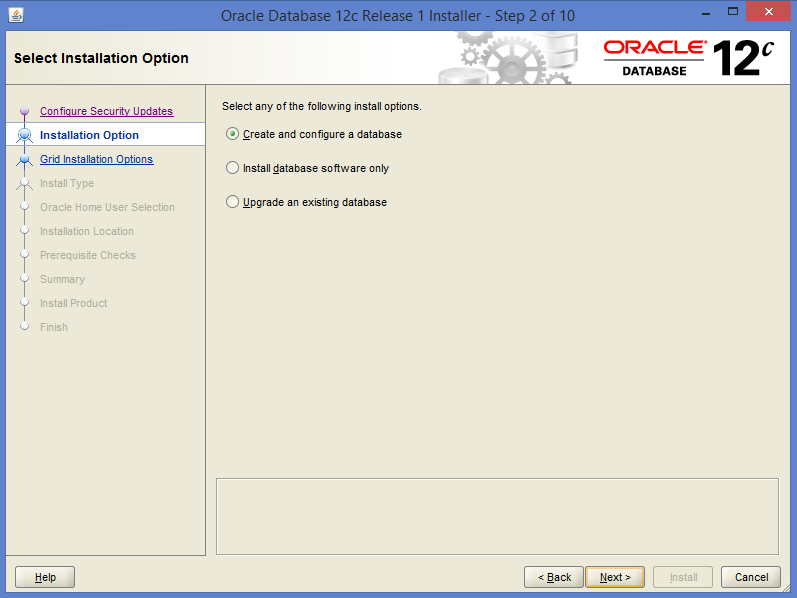Viewport: 797px width, 598px height.
Task: Click the Configure Security Updates step bullet
Action: click(x=24, y=110)
